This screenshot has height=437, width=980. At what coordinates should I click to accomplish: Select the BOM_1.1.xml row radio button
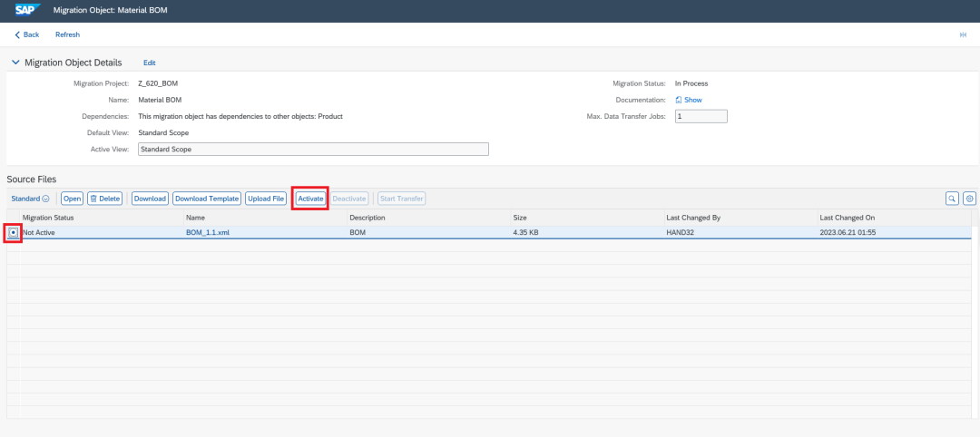click(13, 232)
